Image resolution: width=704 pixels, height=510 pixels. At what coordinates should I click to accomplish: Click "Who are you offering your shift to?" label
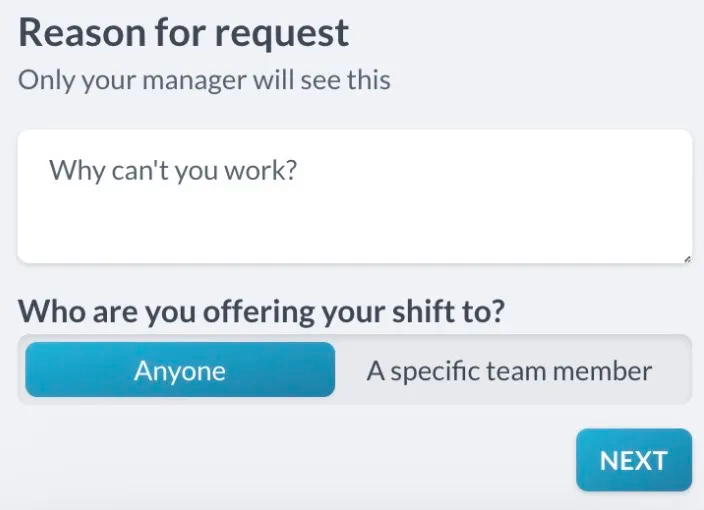point(261,311)
